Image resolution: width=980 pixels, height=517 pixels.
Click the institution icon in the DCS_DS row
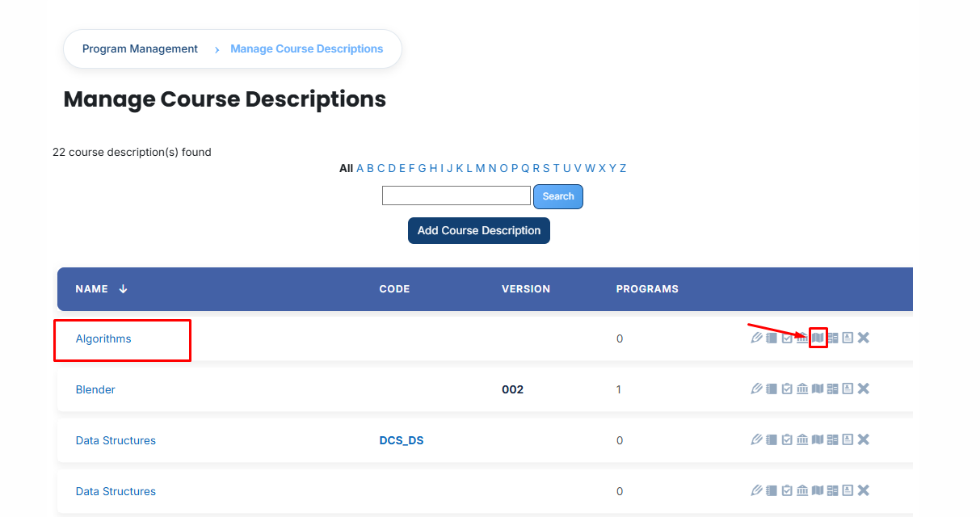(802, 439)
